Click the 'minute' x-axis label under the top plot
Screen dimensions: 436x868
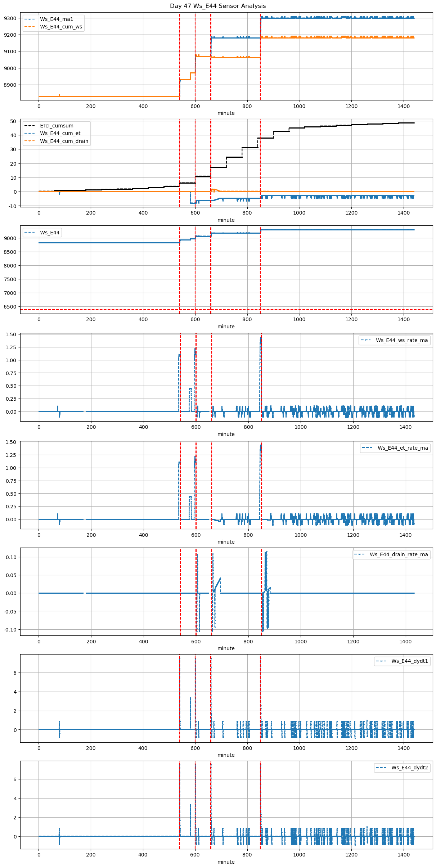pyautogui.click(x=226, y=113)
